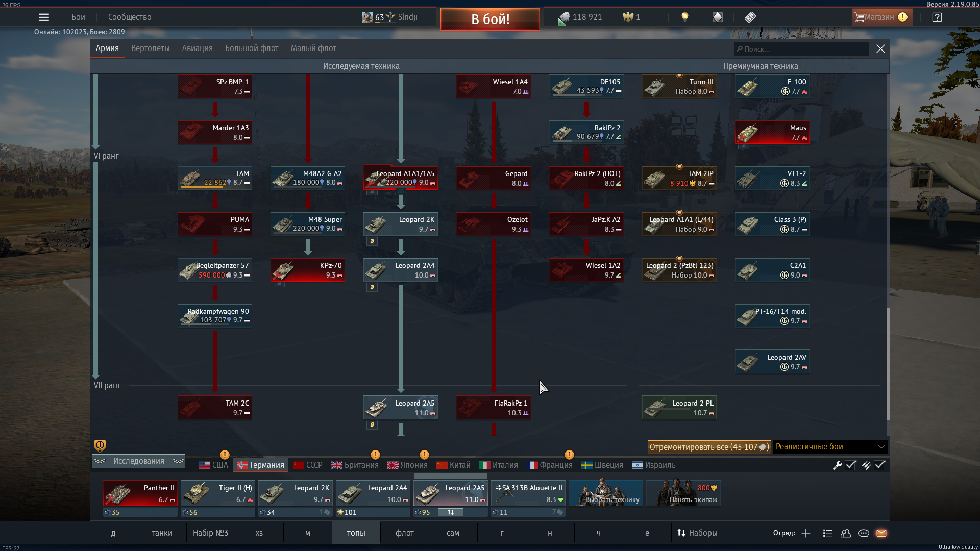Open the chat bubble icon

click(x=864, y=533)
